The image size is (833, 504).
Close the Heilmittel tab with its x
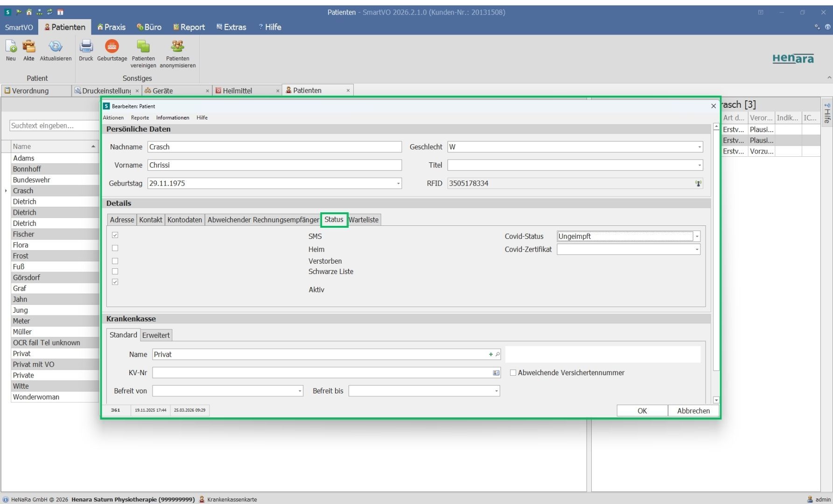click(278, 91)
